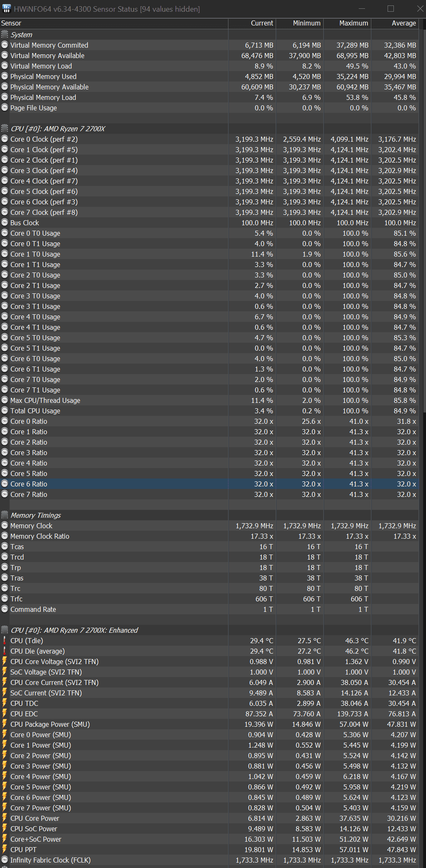Click the HWiNFO64 app icon in title bar
The height and width of the screenshot is (868, 426).
pos(6,9)
